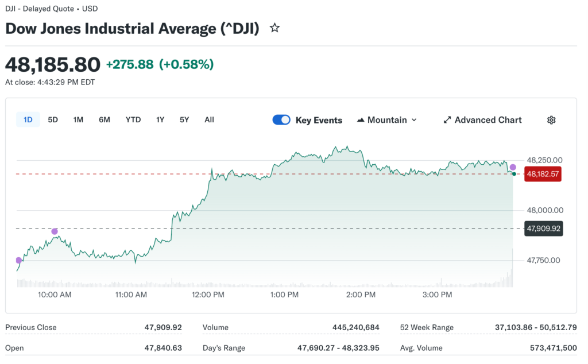Click the red current price label 48,182.57
The image size is (588, 364).
(x=543, y=173)
